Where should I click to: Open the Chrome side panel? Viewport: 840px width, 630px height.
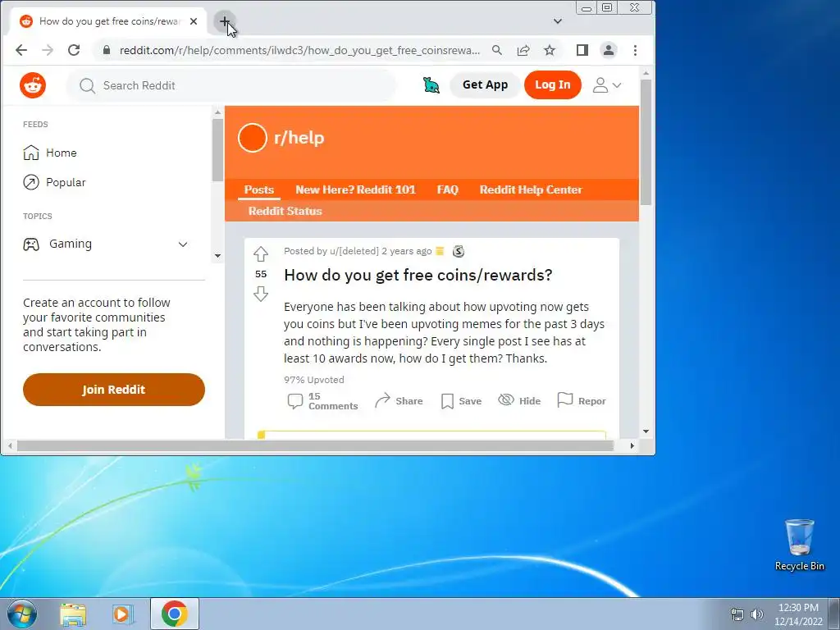pos(582,50)
